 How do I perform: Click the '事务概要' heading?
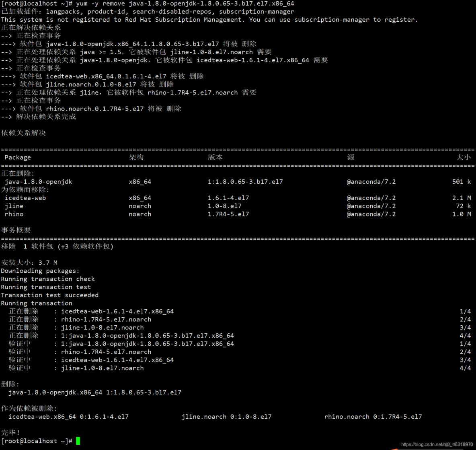click(x=16, y=230)
